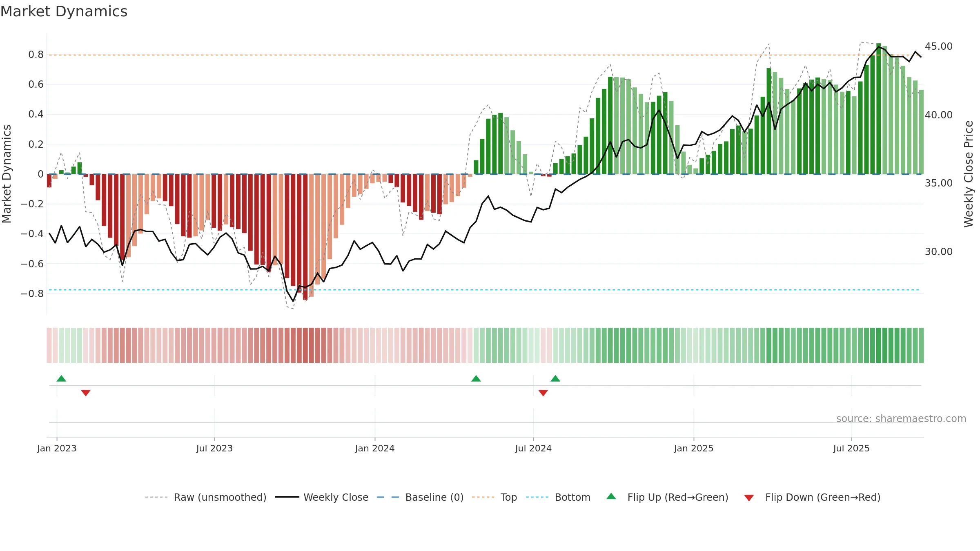Image resolution: width=980 pixels, height=551 pixels.
Task: Click the source: sharemaestro.com text
Action: coord(901,418)
